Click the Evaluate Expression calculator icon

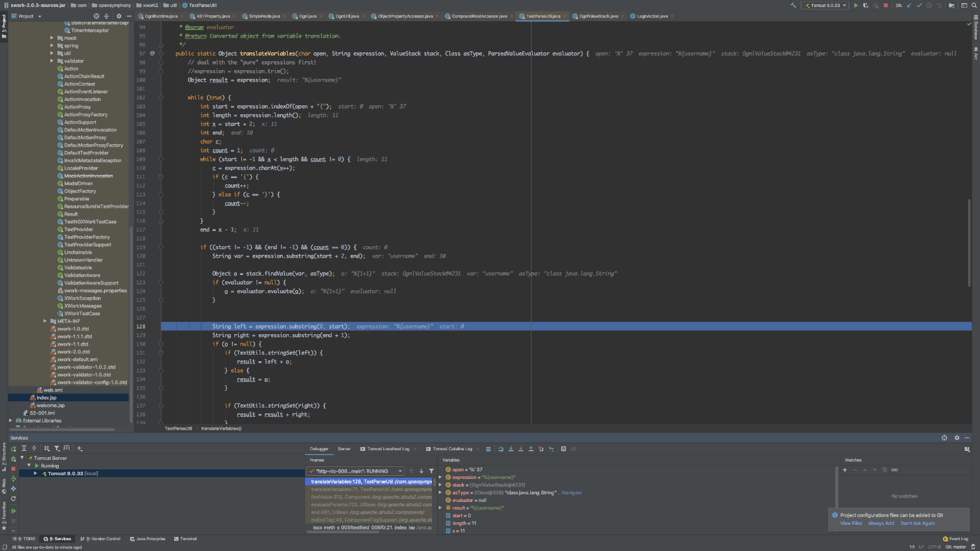(563, 449)
